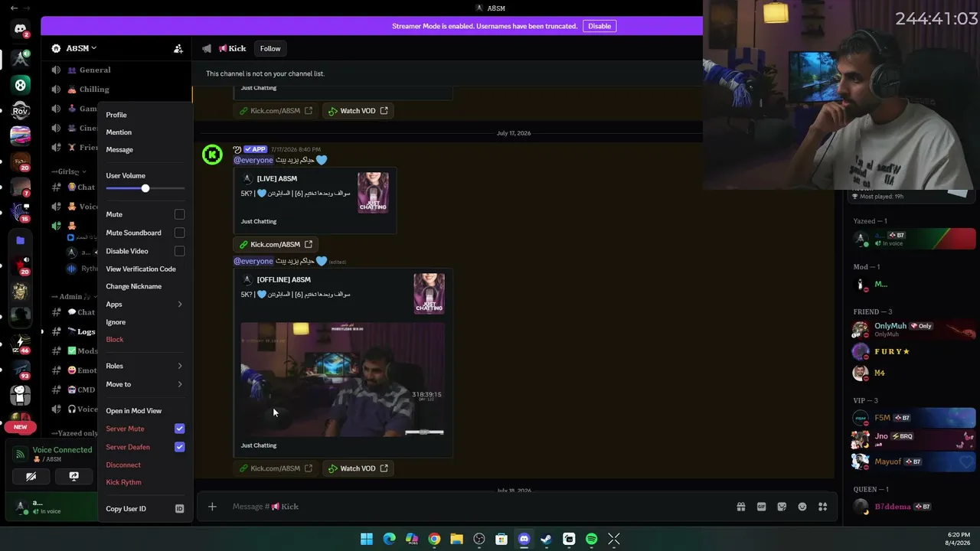Open File Explorer from taskbar

click(x=456, y=540)
